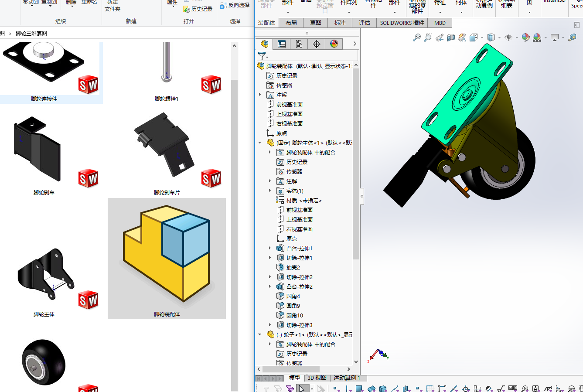This screenshot has width=583, height=392.
Task: Open the DisplayManager color ball tab
Action: pos(334,44)
